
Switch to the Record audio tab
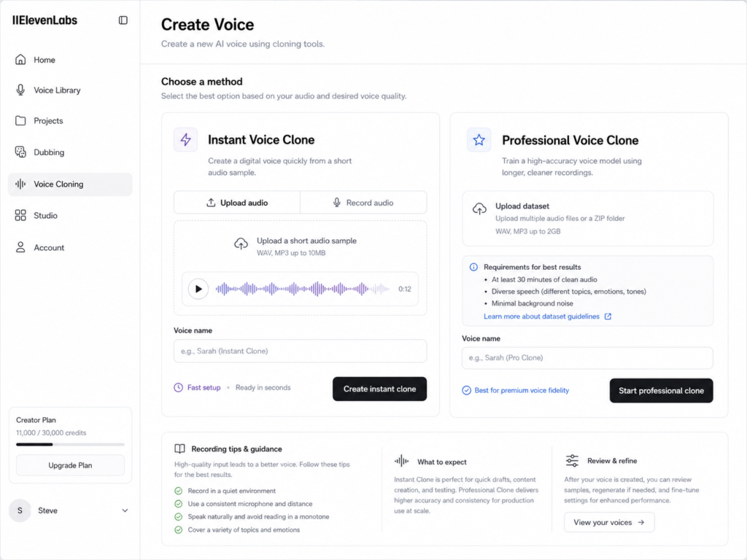pyautogui.click(x=363, y=203)
